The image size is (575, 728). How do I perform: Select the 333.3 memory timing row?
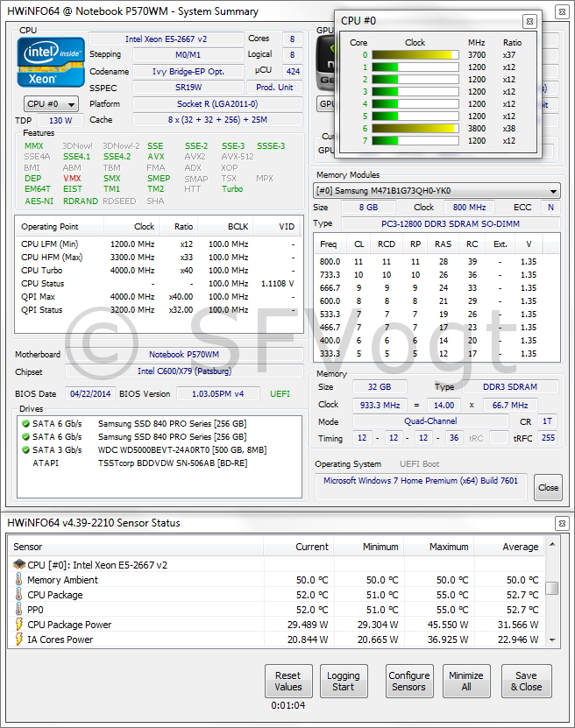pos(436,353)
